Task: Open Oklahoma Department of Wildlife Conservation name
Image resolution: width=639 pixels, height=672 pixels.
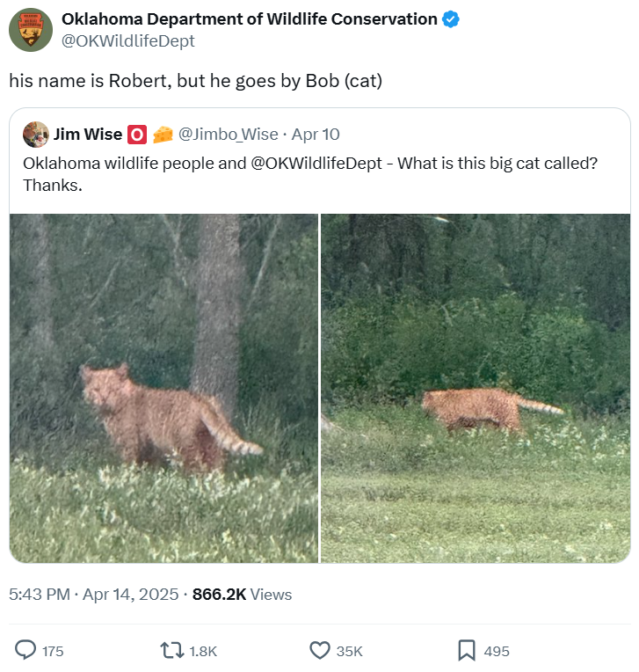Action: pyautogui.click(x=249, y=19)
